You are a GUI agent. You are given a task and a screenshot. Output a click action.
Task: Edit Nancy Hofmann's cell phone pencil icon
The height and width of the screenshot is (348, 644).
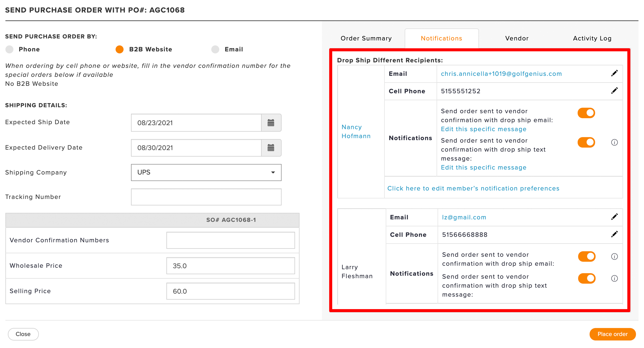pos(614,91)
